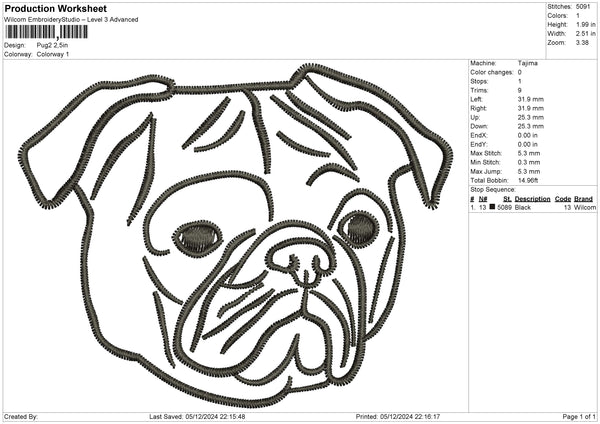Click the 'Stop Sequence:' heading

click(493, 190)
